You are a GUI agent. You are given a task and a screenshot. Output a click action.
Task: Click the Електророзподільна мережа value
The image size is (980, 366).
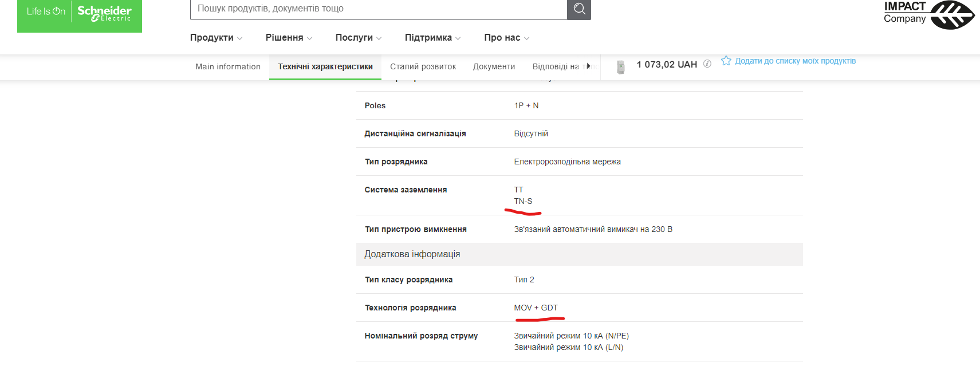pyautogui.click(x=568, y=162)
